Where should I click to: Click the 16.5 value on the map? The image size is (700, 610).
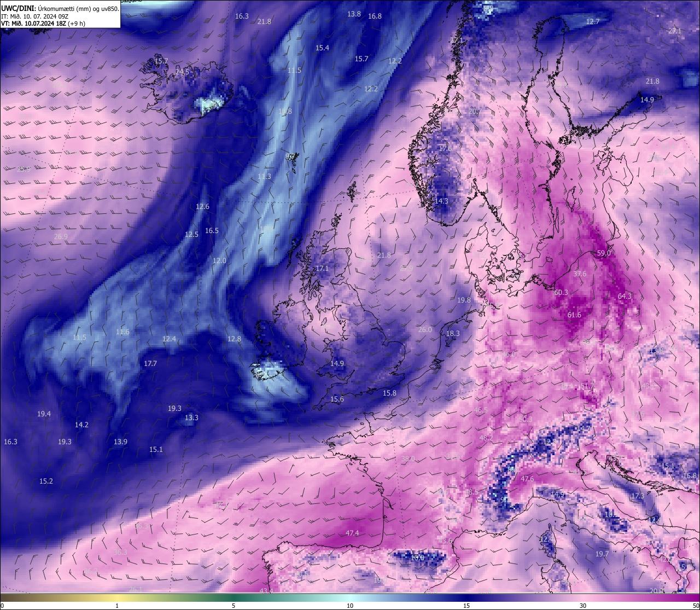tap(212, 230)
